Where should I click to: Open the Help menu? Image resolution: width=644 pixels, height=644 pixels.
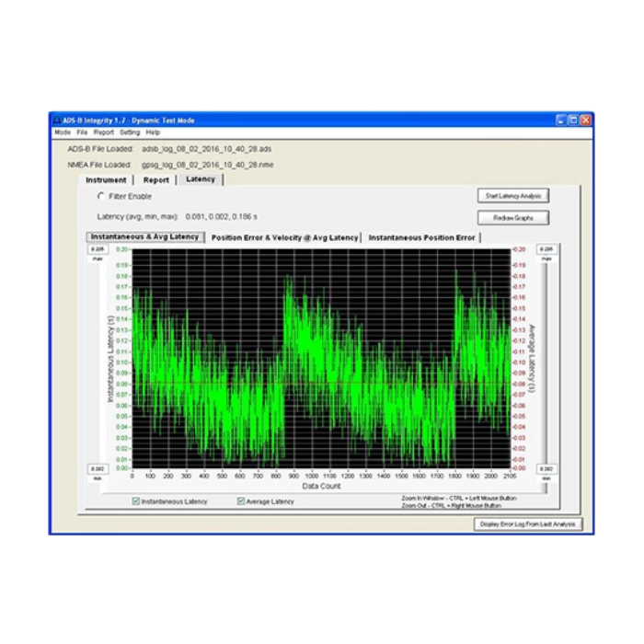coord(153,132)
